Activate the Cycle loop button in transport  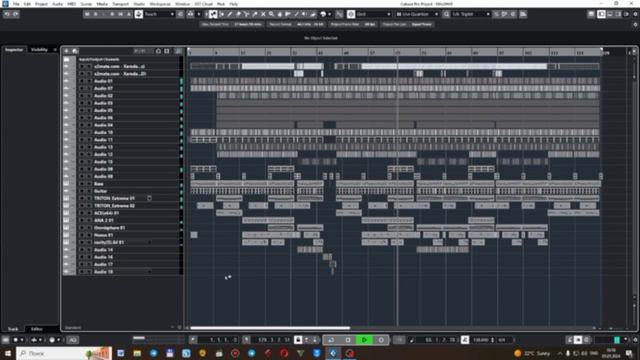coord(331,340)
